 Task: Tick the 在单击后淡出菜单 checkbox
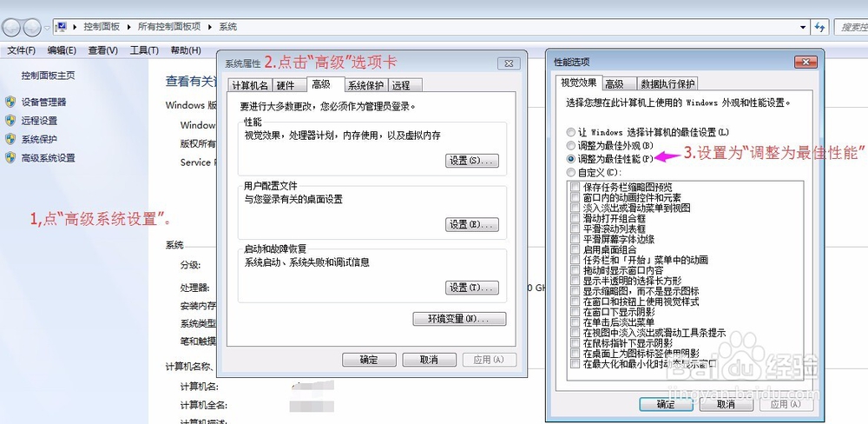point(575,322)
